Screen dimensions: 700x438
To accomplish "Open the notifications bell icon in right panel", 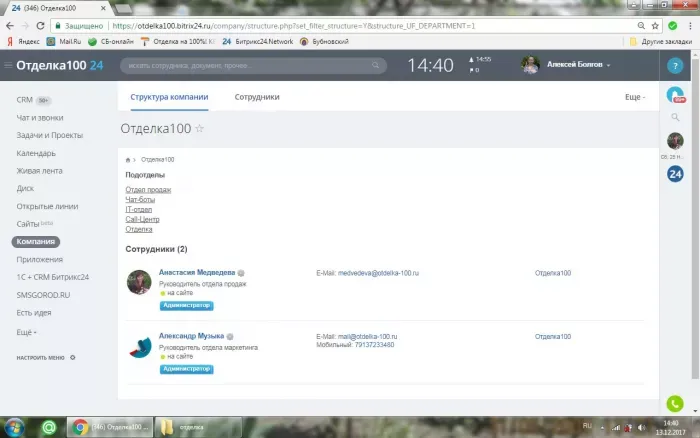I will tap(675, 95).
